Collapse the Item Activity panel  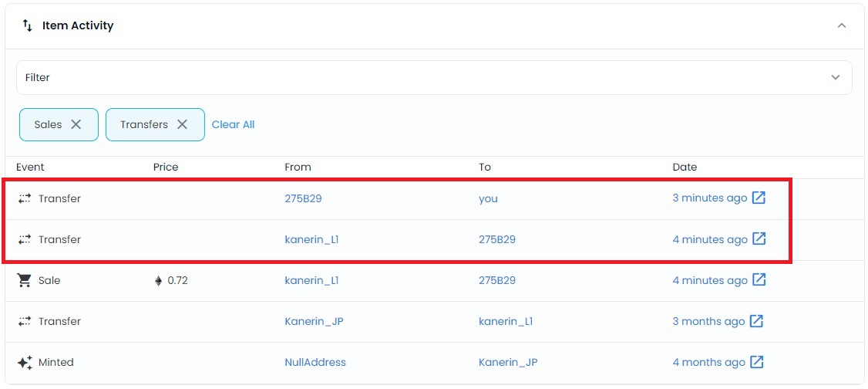coord(842,25)
